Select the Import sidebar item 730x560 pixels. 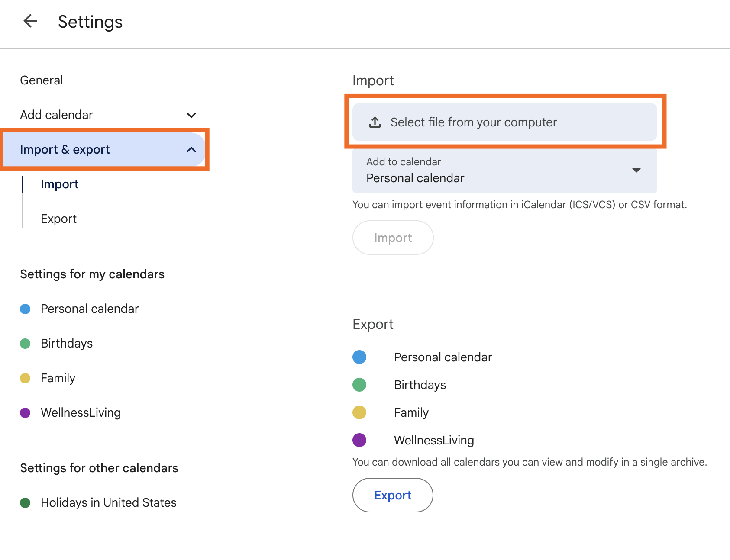59,183
